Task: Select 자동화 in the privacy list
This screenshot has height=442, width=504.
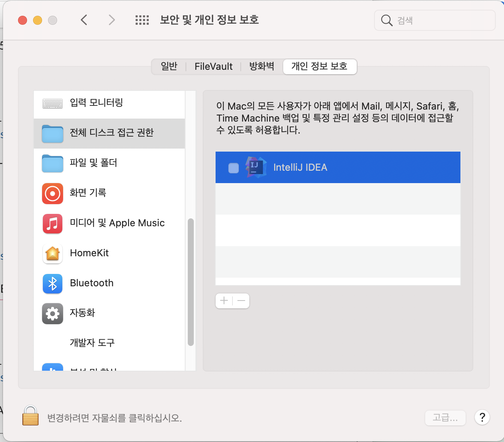Action: click(109, 314)
